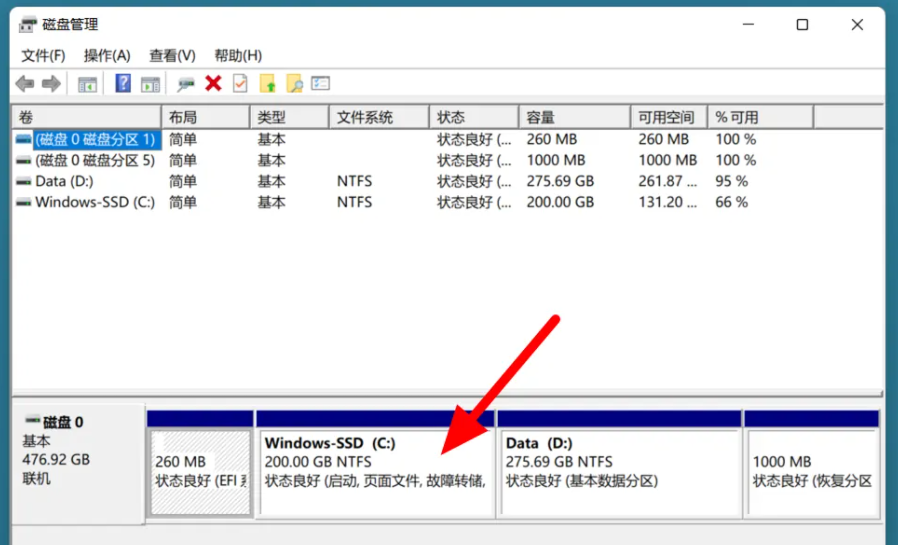The height and width of the screenshot is (545, 898).
Task: Click the Forward arrow toolbar icon
Action: 51,84
